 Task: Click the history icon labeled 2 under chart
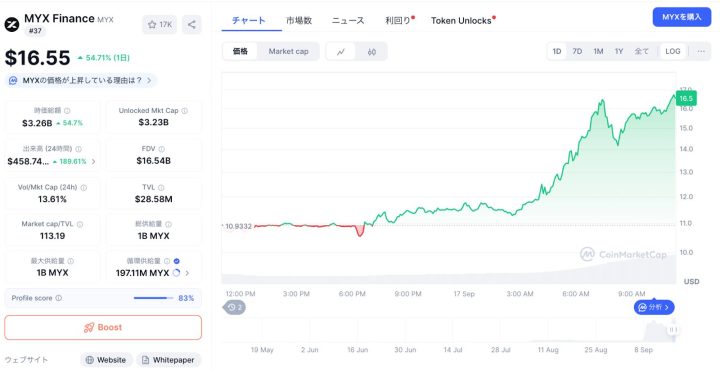click(235, 307)
